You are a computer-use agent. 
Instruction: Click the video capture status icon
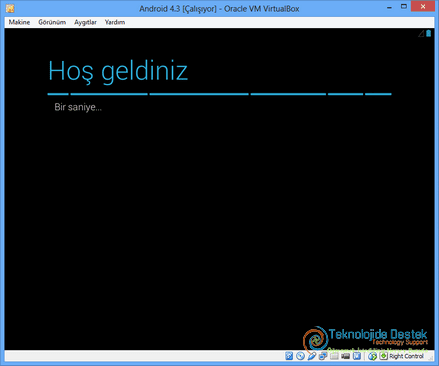345,356
